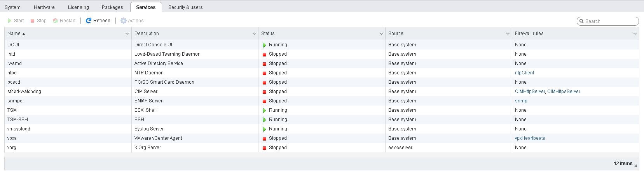Viewport: 644px width, 183px height.
Task: Select the Services tab
Action: point(146,7)
